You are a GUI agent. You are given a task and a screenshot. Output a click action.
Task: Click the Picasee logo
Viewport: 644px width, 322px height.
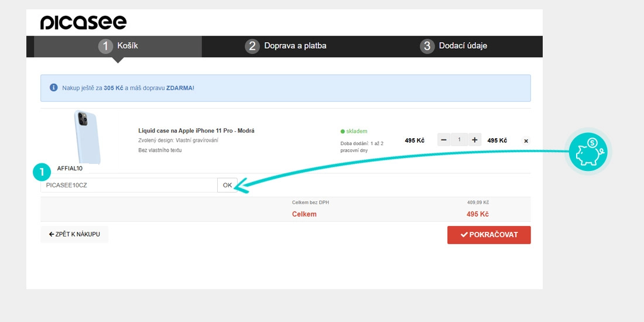point(83,22)
